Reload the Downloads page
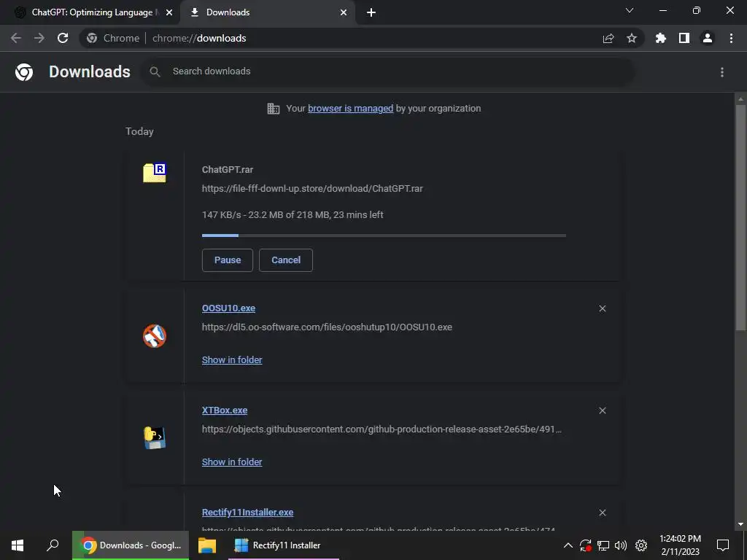This screenshot has height=560, width=747. click(x=63, y=38)
